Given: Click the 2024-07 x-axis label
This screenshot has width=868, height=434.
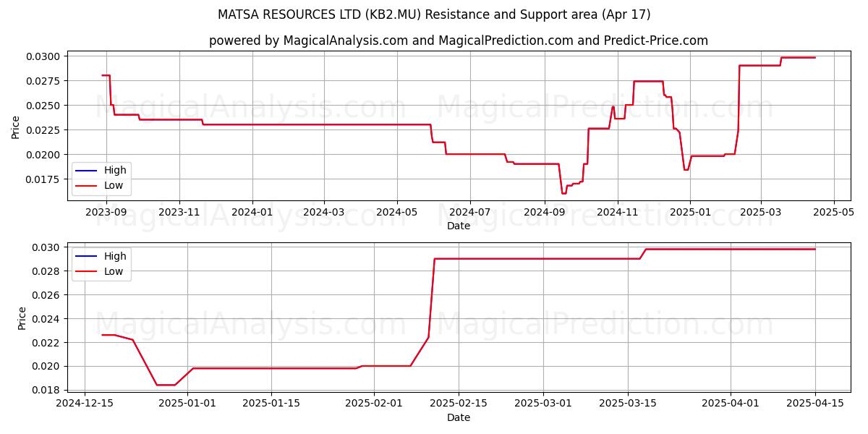Looking at the screenshot, I should pos(469,212).
